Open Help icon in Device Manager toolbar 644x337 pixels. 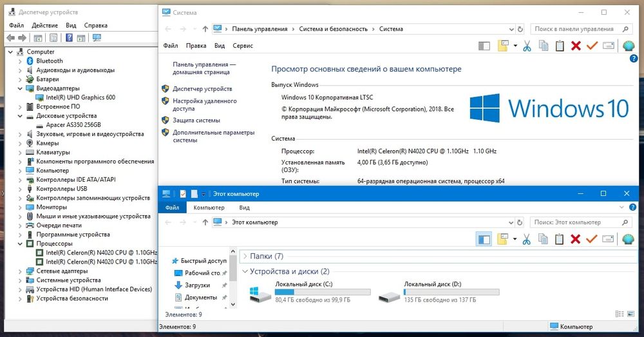(x=70, y=38)
